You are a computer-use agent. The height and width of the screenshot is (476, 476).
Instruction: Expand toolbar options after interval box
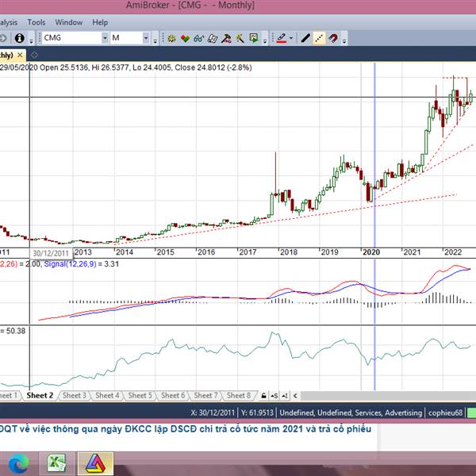coord(155,40)
